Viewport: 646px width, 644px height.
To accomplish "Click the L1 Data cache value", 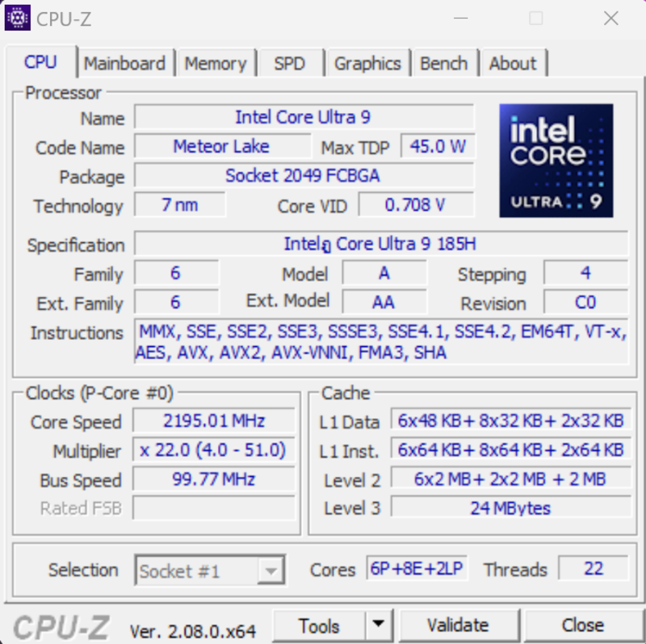I will point(511,420).
